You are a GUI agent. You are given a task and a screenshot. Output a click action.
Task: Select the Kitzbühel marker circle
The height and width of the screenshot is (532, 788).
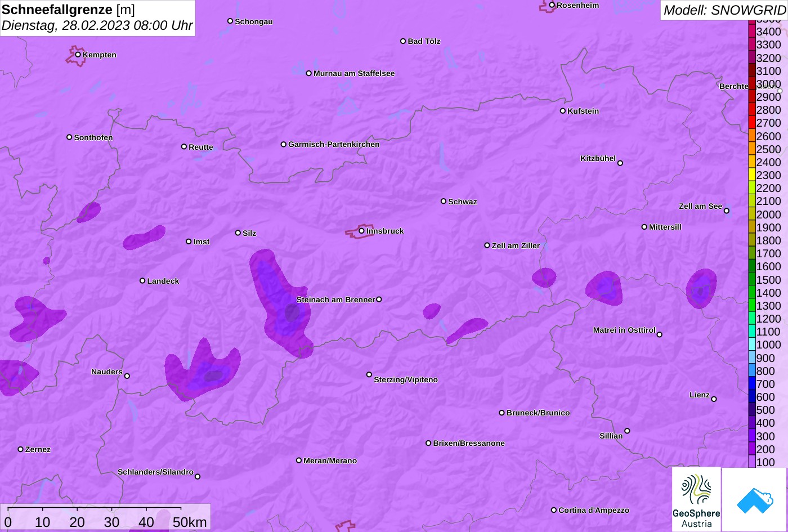click(x=620, y=163)
